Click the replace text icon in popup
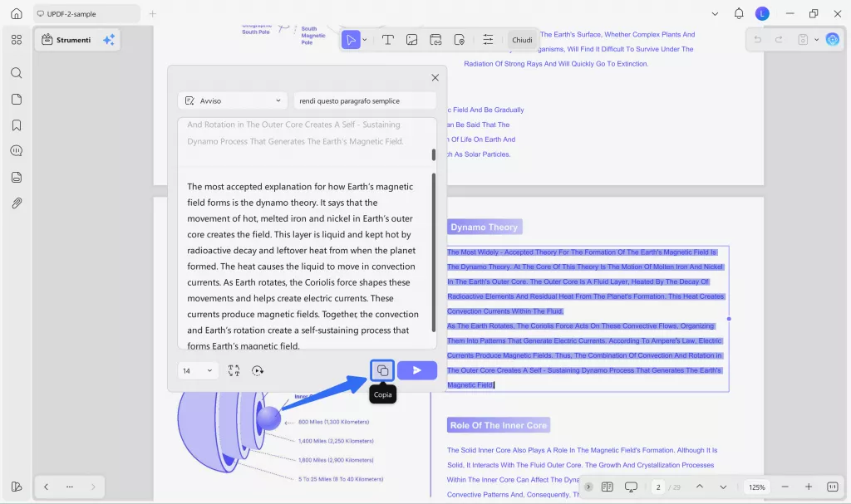 point(234,370)
